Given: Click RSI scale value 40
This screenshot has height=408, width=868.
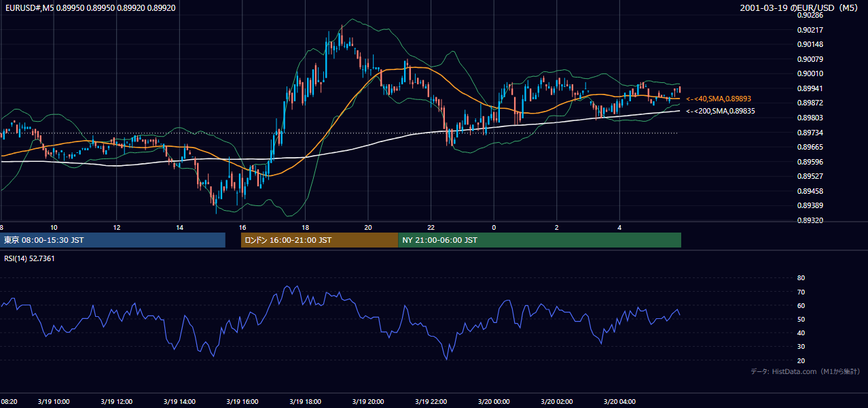Looking at the screenshot, I should tap(801, 333).
